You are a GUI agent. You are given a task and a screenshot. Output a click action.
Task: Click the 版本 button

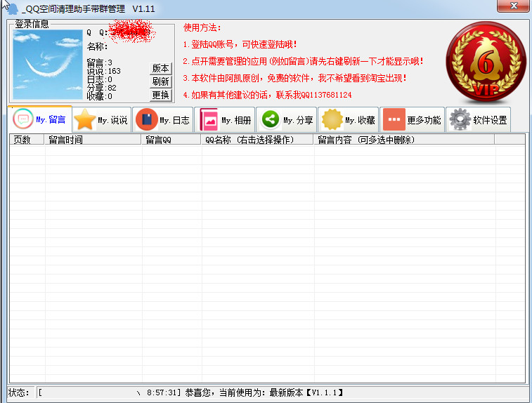click(x=161, y=69)
